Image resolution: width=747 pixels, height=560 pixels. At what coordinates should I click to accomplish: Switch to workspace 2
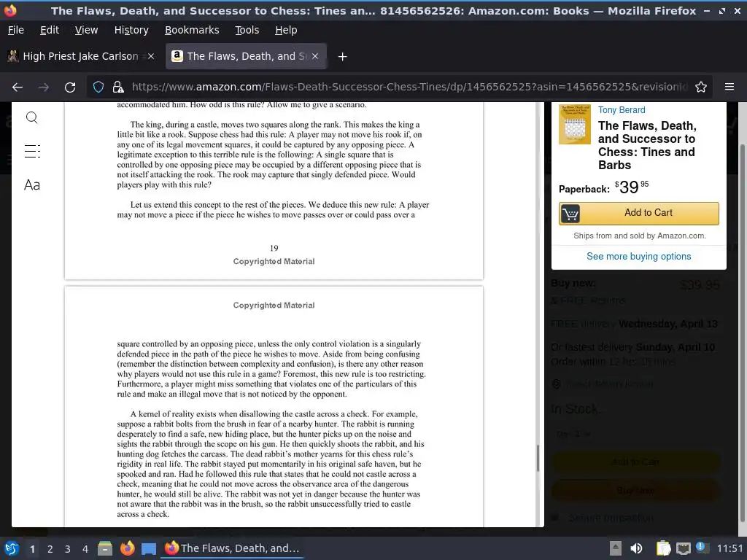(50, 549)
